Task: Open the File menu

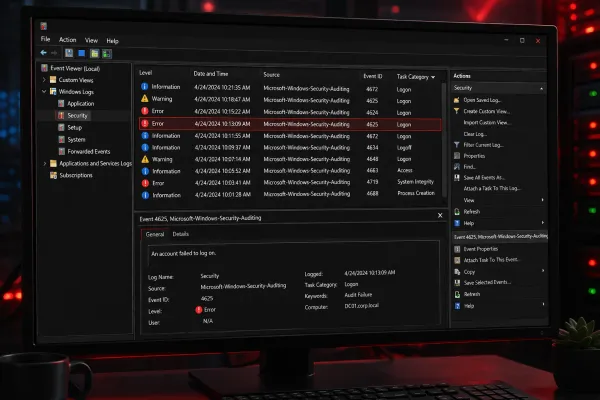Action: coord(45,39)
